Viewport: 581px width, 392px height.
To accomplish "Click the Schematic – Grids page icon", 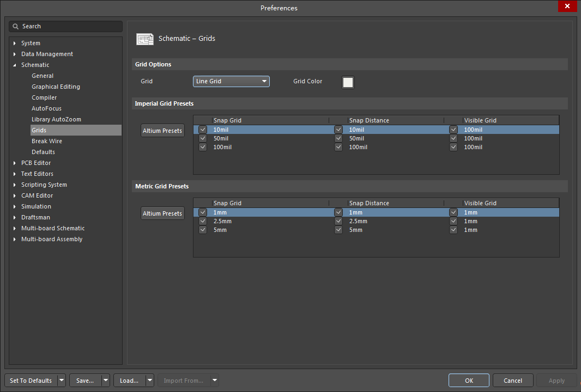I will tap(144, 39).
